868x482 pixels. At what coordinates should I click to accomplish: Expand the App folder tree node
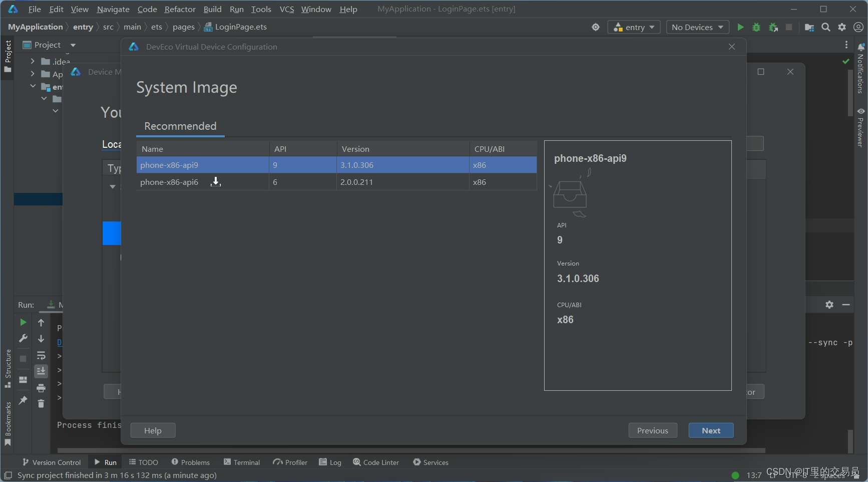click(33, 74)
